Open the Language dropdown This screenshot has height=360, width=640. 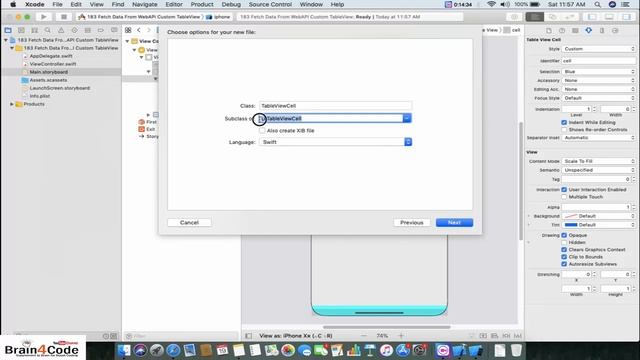pos(336,142)
